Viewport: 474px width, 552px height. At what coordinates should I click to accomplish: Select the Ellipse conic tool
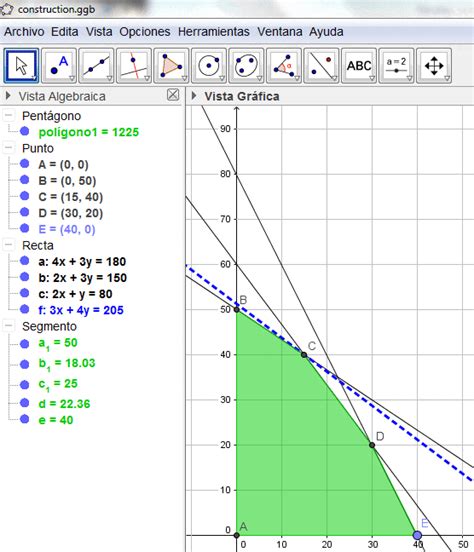(246, 66)
